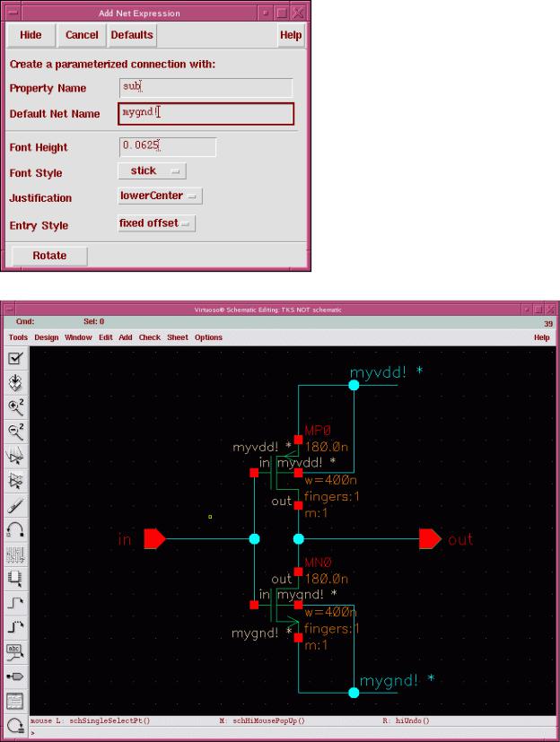Click the Font Height input field
560x742 pixels.
168,147
